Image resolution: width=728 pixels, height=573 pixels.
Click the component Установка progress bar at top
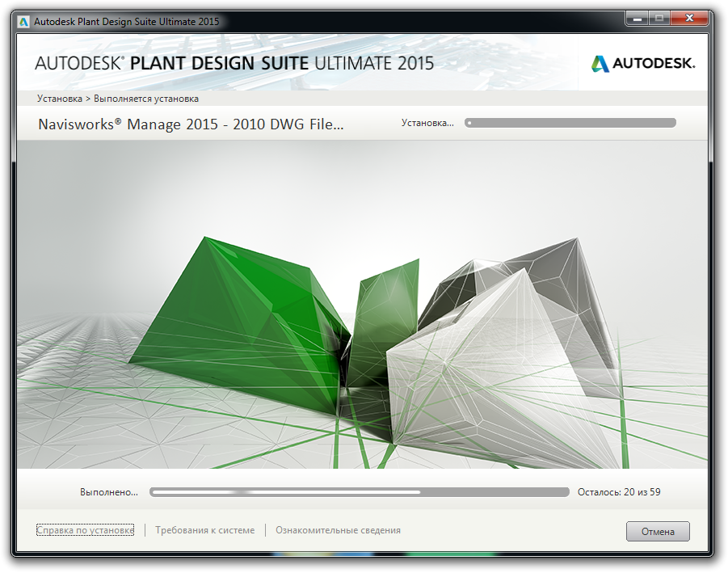pyautogui.click(x=570, y=123)
